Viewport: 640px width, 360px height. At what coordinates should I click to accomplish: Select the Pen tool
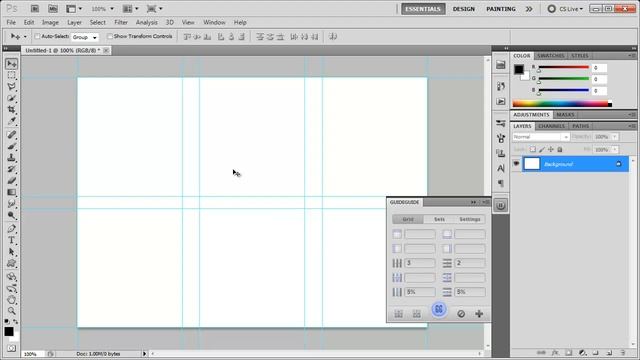point(11,229)
